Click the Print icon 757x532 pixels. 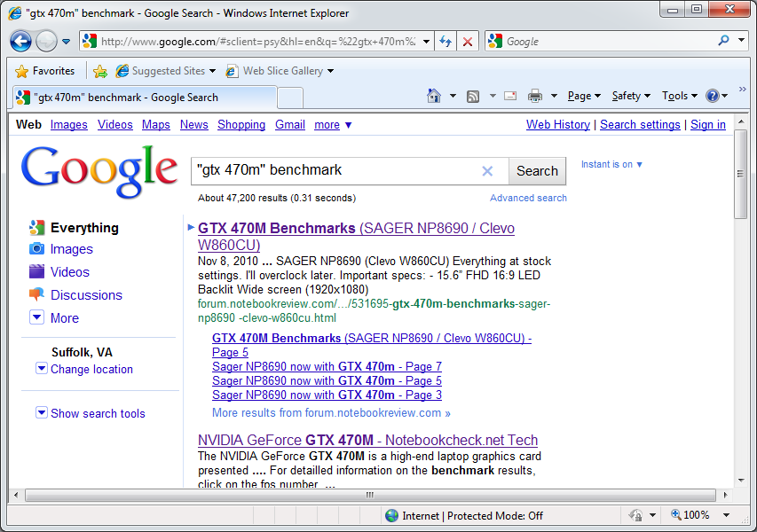[535, 96]
